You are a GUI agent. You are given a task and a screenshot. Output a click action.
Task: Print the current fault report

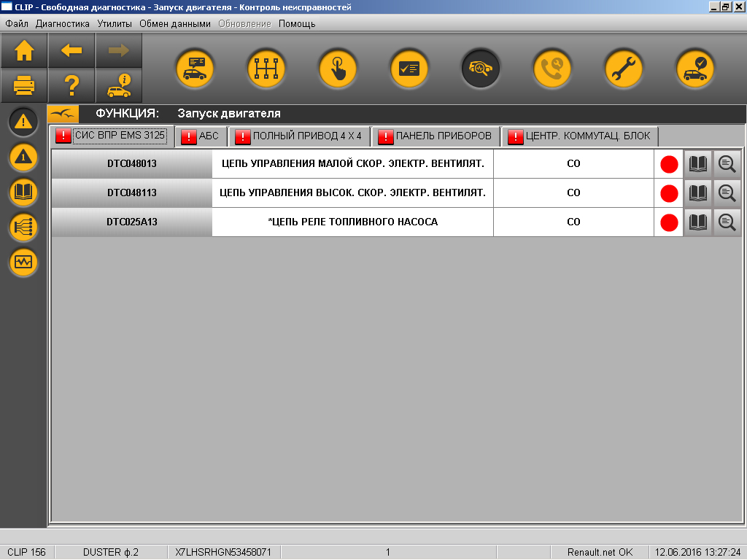[x=24, y=85]
